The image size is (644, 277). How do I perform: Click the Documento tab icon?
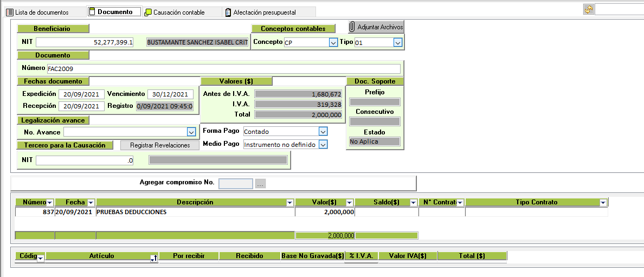tap(92, 11)
